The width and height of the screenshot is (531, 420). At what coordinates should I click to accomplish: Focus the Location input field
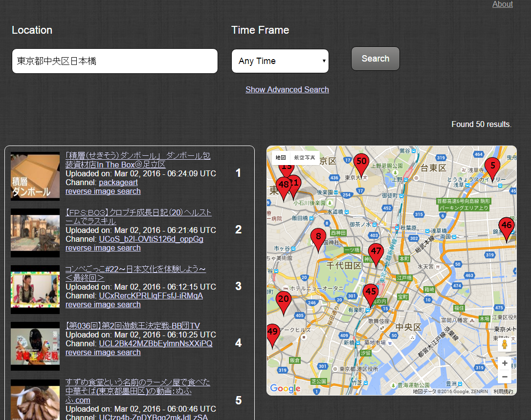click(115, 61)
